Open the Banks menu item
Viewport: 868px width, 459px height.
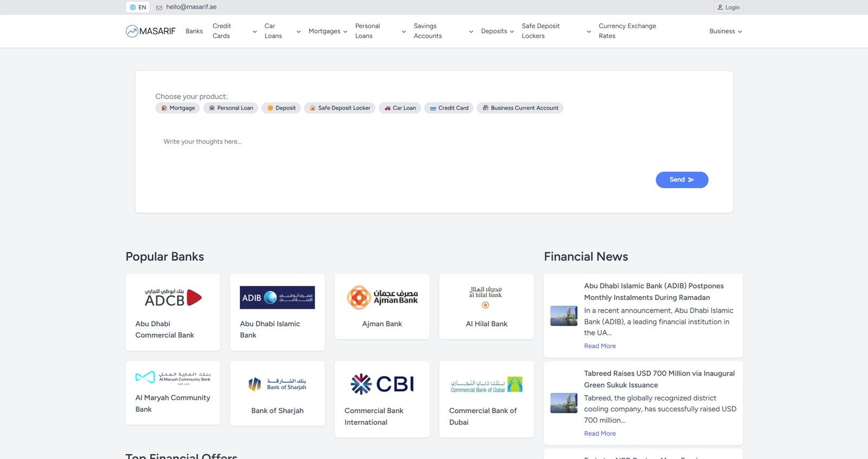click(194, 31)
